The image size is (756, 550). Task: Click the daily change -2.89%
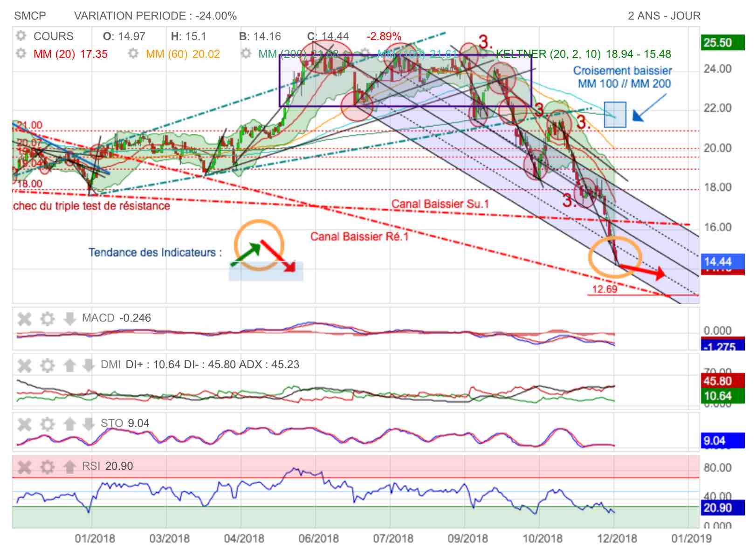point(384,36)
